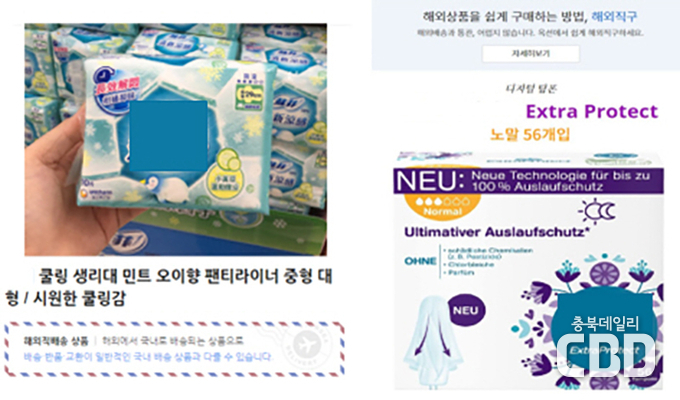Click the blue censored square on package
Viewport: 680px width, 400px height.
click(168, 135)
